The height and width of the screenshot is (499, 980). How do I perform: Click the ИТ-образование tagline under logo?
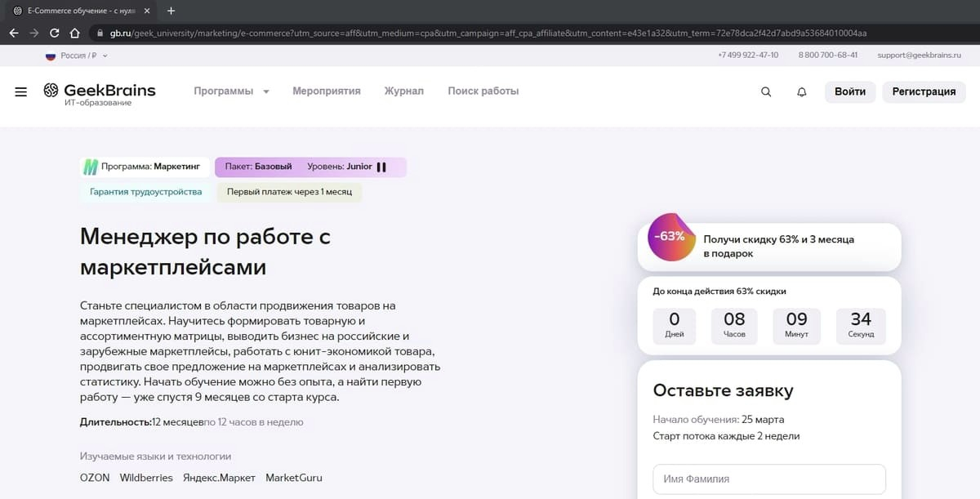click(98, 103)
